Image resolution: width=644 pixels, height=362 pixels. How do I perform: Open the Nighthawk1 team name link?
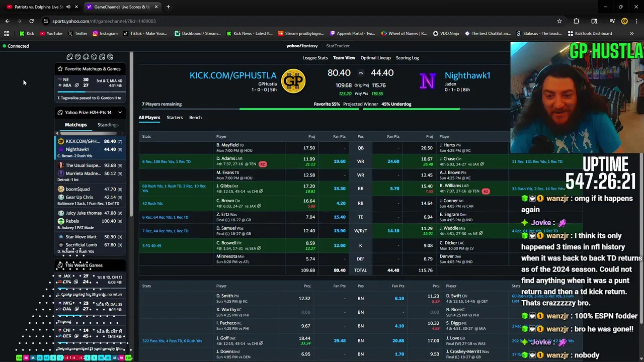click(x=467, y=75)
